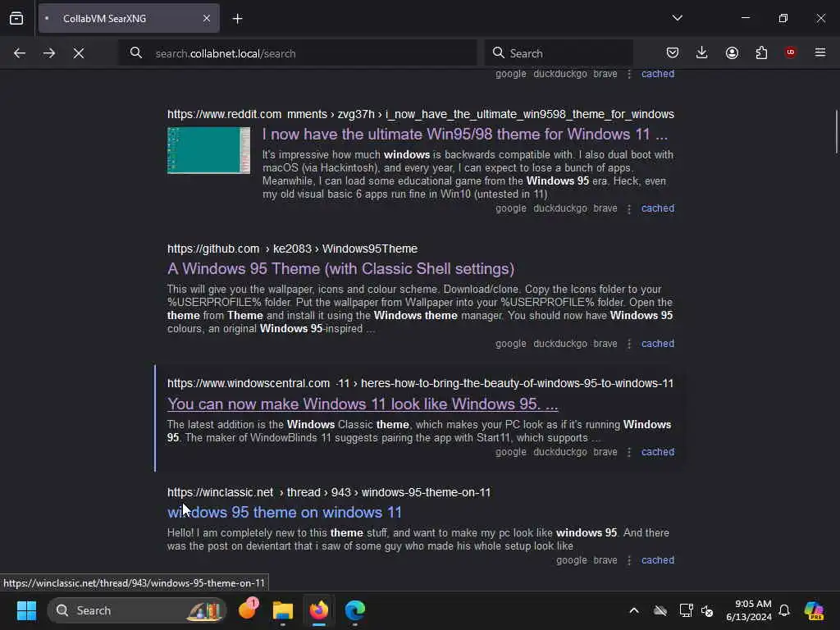Screen dimensions: 840x630
Task: Show hidden system tray icons
Action: coord(634,610)
